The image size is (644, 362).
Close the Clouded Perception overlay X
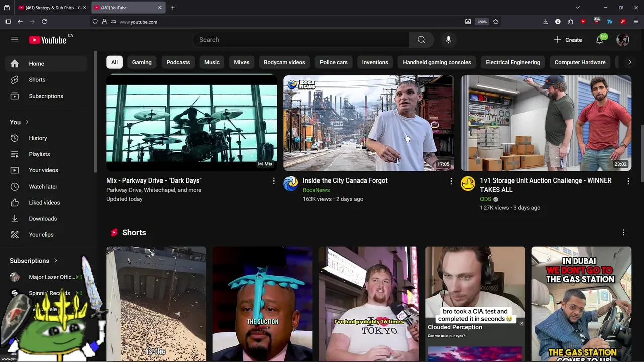coord(521,323)
